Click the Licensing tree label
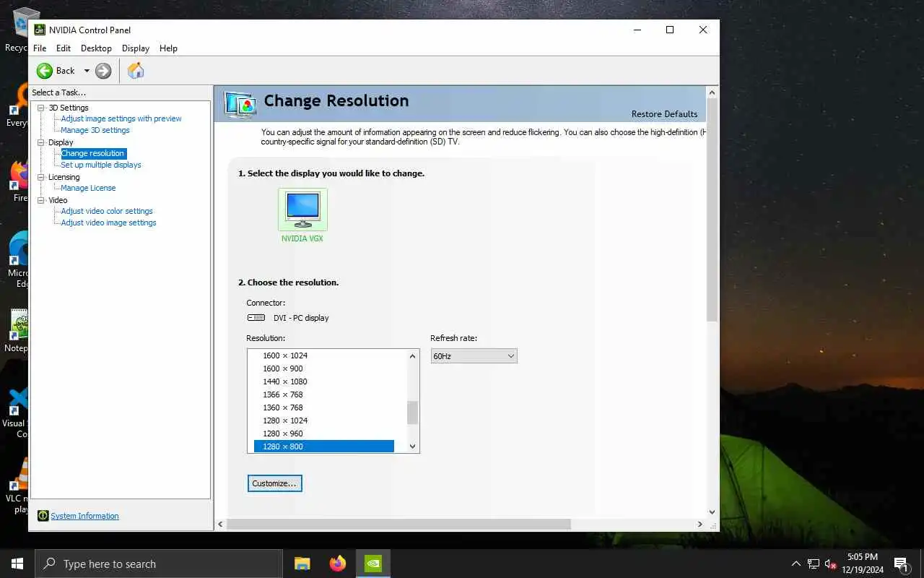This screenshot has width=924, height=578. (64, 177)
